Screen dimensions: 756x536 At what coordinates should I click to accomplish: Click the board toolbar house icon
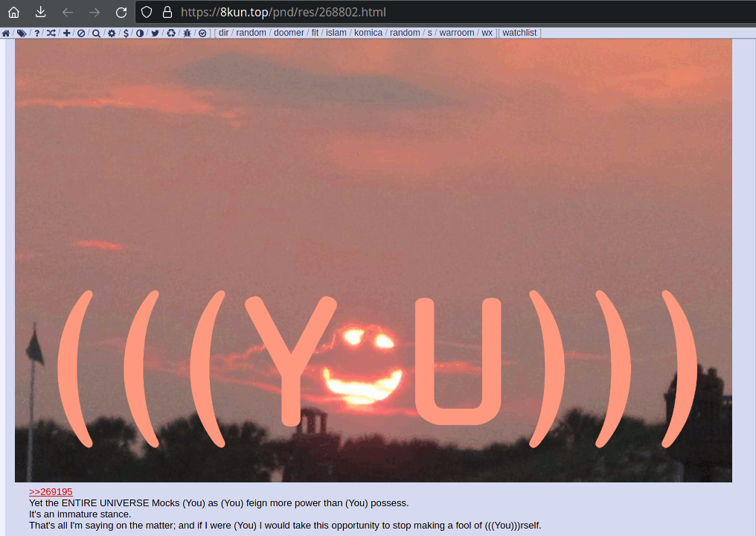6,33
